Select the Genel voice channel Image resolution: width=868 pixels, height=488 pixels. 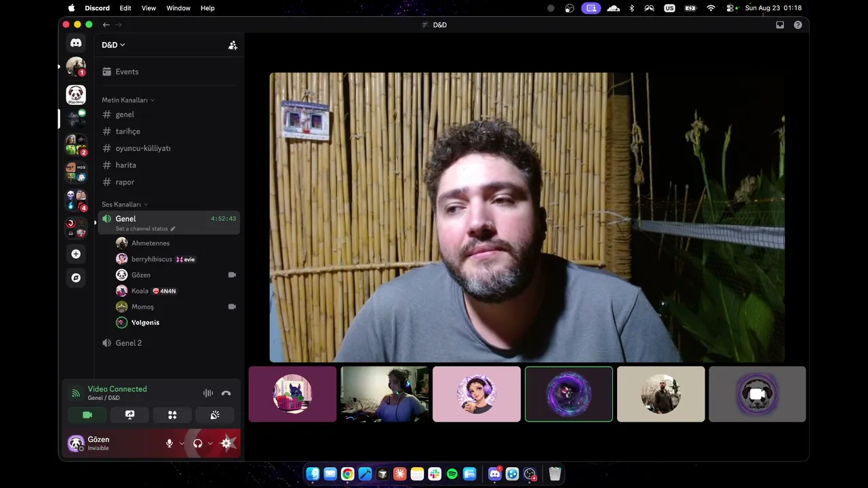(169, 222)
